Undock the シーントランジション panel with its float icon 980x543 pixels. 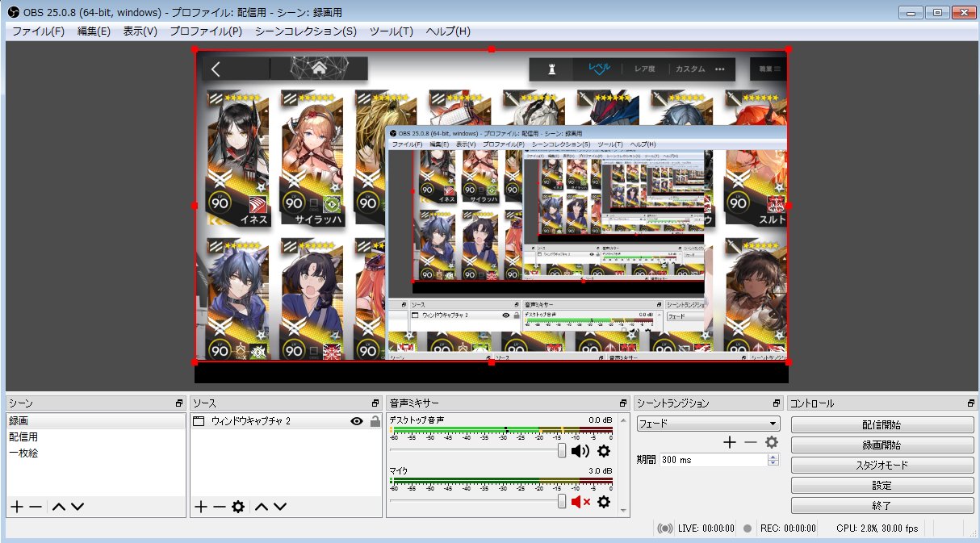click(x=777, y=403)
